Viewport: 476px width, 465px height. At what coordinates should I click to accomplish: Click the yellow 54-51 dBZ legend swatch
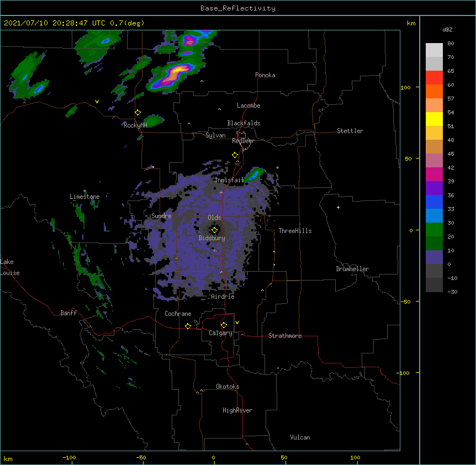coord(434,119)
